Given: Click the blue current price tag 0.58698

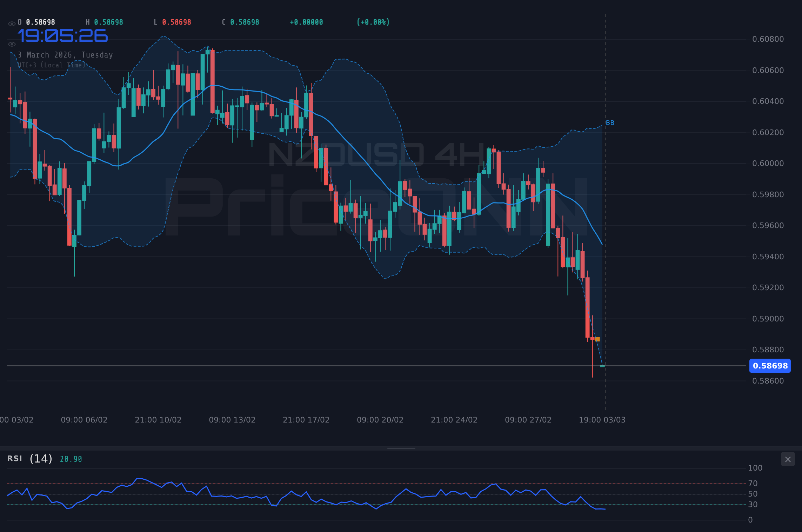Looking at the screenshot, I should coord(770,366).
